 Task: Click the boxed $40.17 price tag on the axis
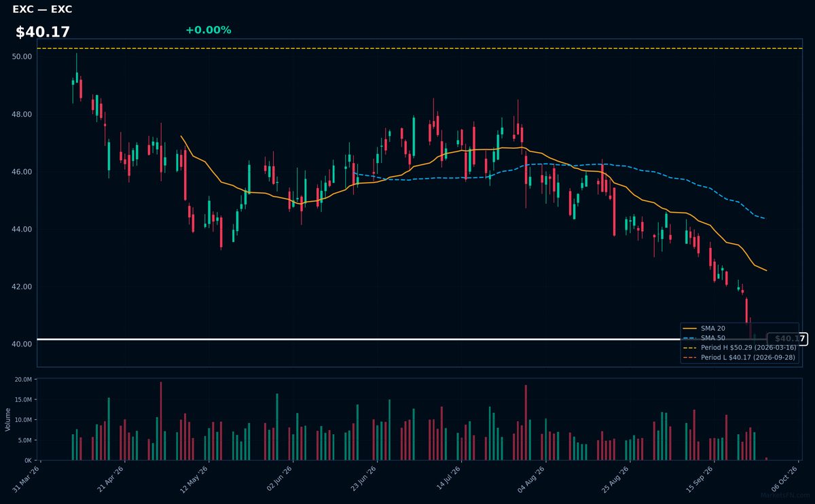[787, 339]
